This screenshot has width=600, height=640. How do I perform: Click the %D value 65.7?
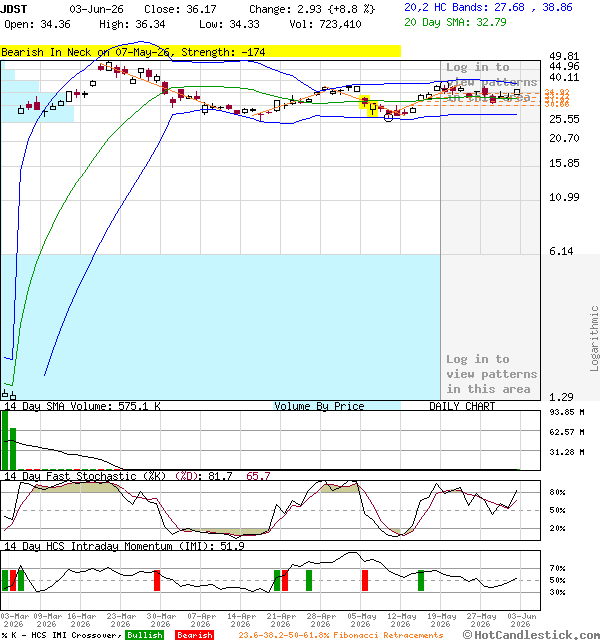[258, 476]
